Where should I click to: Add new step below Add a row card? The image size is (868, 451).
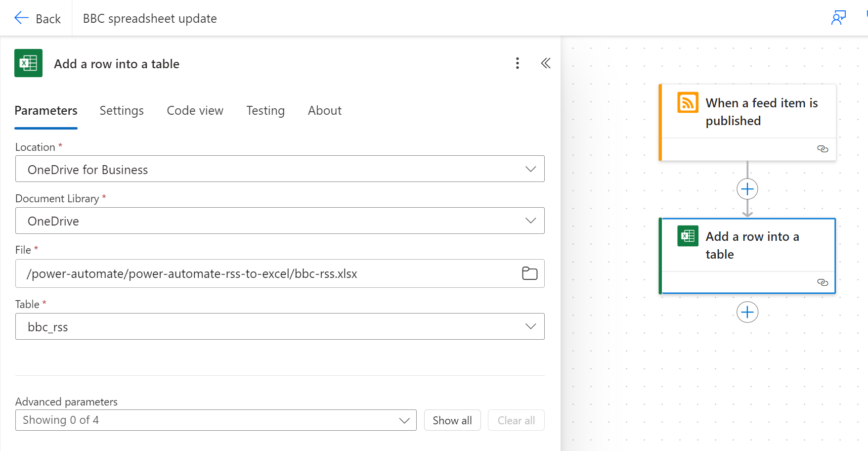point(747,312)
